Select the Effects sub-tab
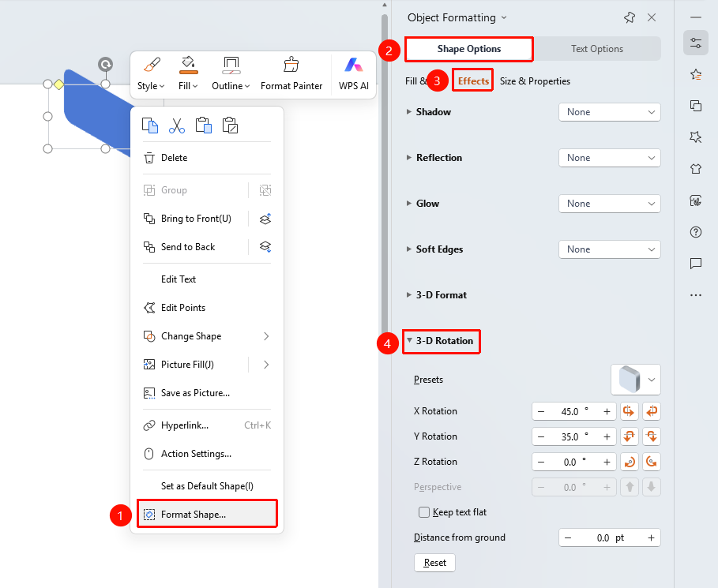This screenshot has height=588, width=718. pos(473,81)
